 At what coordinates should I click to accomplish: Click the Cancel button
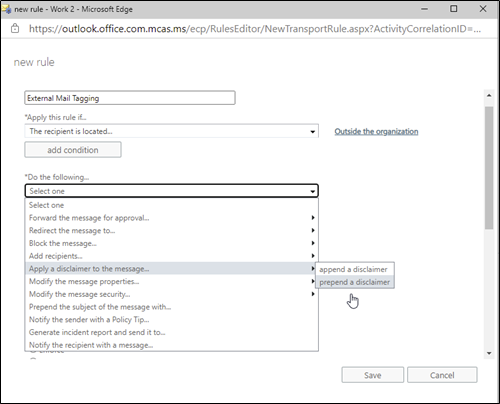point(442,375)
